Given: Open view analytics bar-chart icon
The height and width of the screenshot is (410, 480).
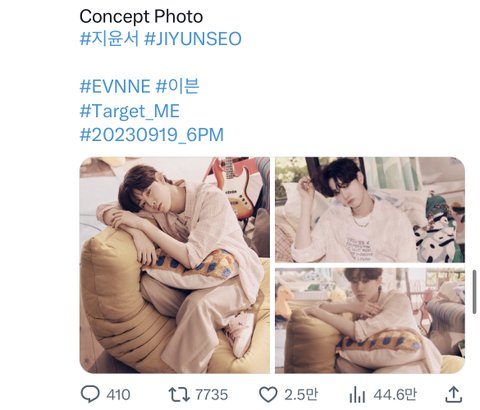Looking at the screenshot, I should tap(357, 395).
